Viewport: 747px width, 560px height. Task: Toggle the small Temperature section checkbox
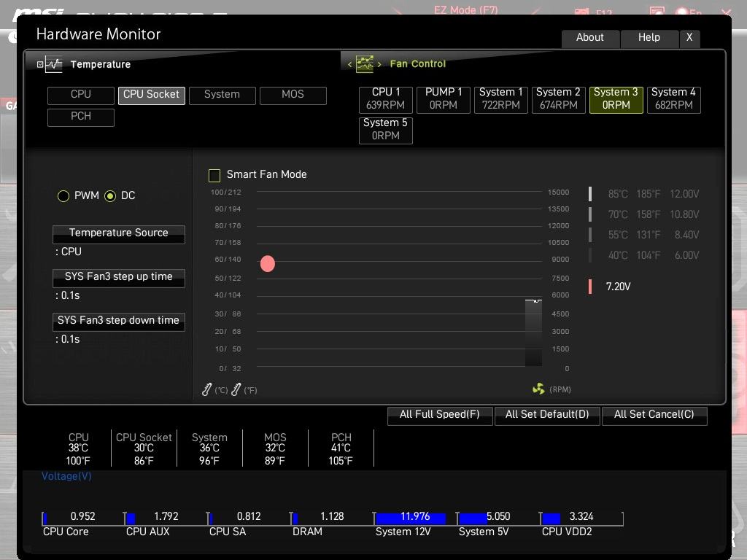coord(40,64)
